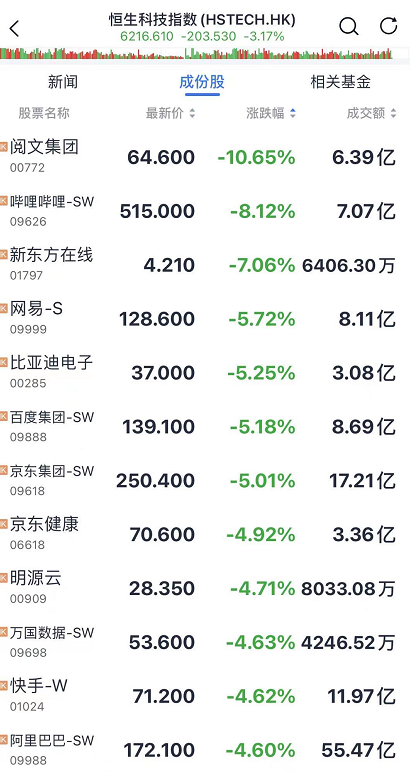The width and height of the screenshot is (410, 772).
Task: Click the marker icon beside 明源云
Action: coord(4,578)
